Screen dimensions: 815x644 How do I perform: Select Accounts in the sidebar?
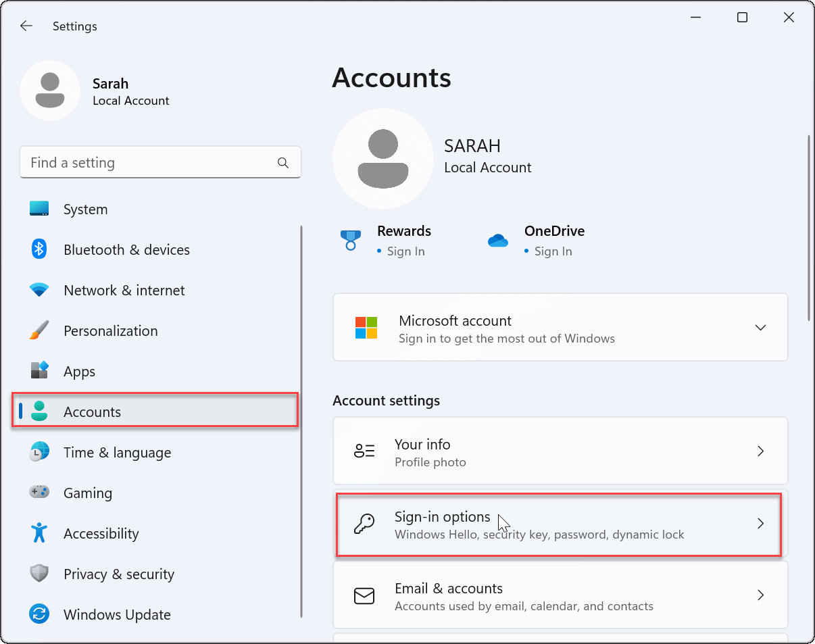(x=92, y=412)
